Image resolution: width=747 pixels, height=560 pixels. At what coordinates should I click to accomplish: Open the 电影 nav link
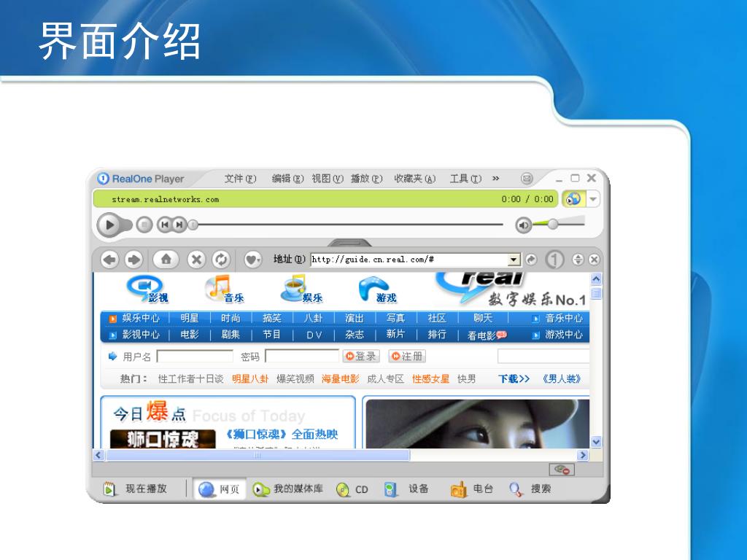pyautogui.click(x=189, y=334)
